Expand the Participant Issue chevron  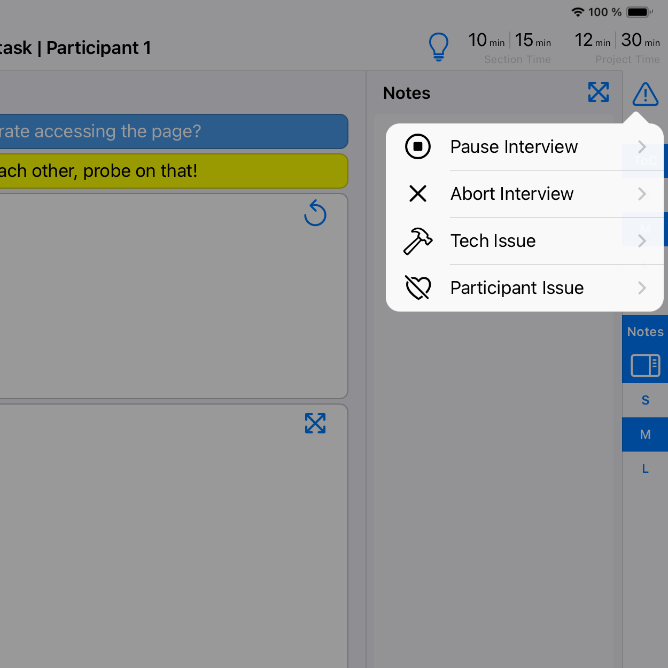[x=642, y=288]
